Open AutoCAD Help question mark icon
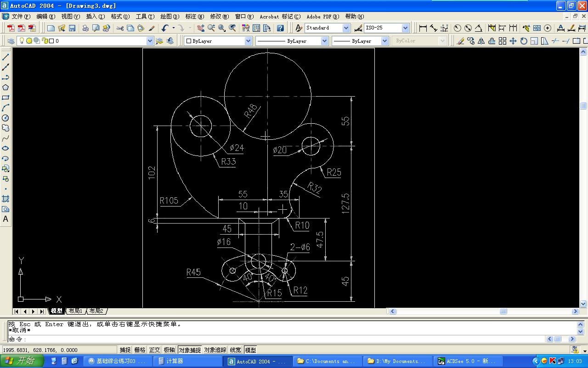588x368 pixels. coord(280,28)
